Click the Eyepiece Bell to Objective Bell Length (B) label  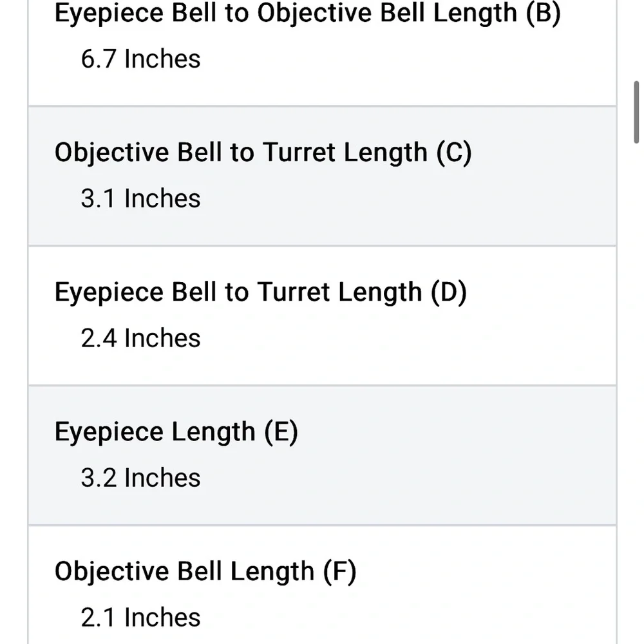(x=307, y=13)
